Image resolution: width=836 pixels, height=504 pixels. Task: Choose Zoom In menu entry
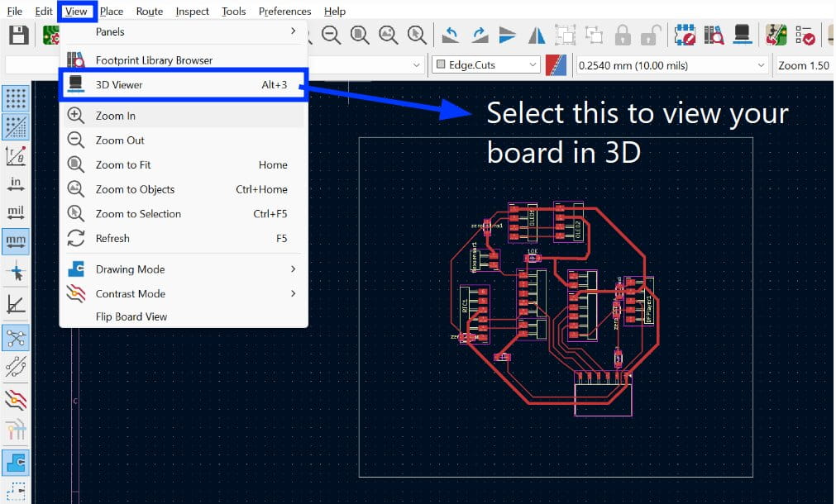coord(184,116)
